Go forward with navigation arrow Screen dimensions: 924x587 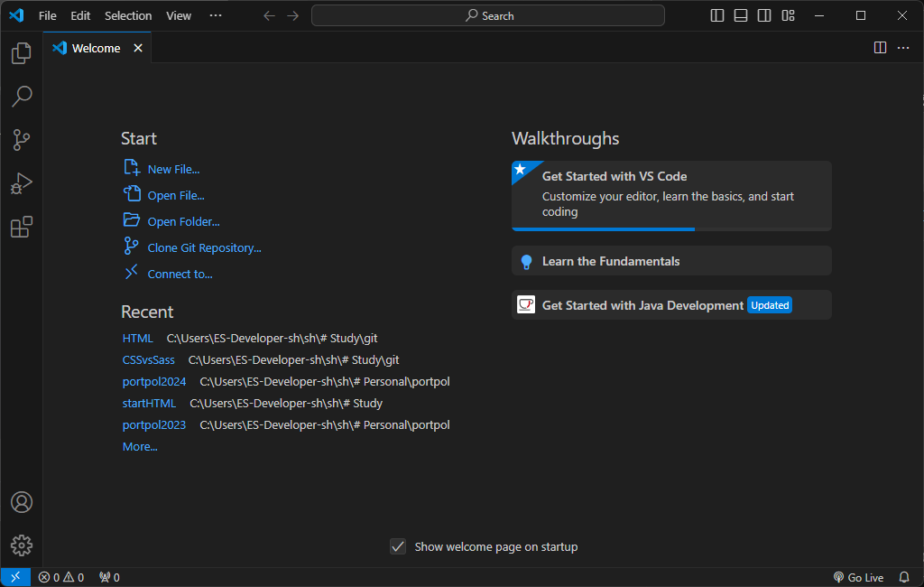pos(293,15)
